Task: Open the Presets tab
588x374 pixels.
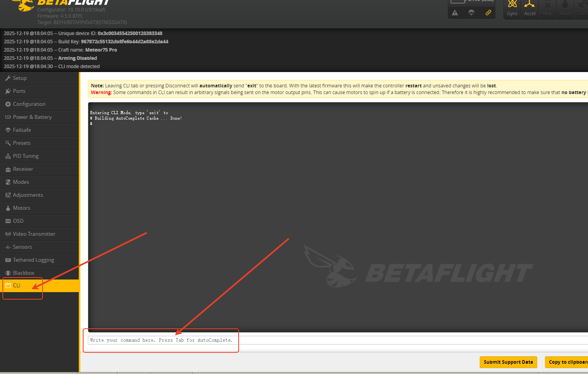Action: click(x=39, y=143)
